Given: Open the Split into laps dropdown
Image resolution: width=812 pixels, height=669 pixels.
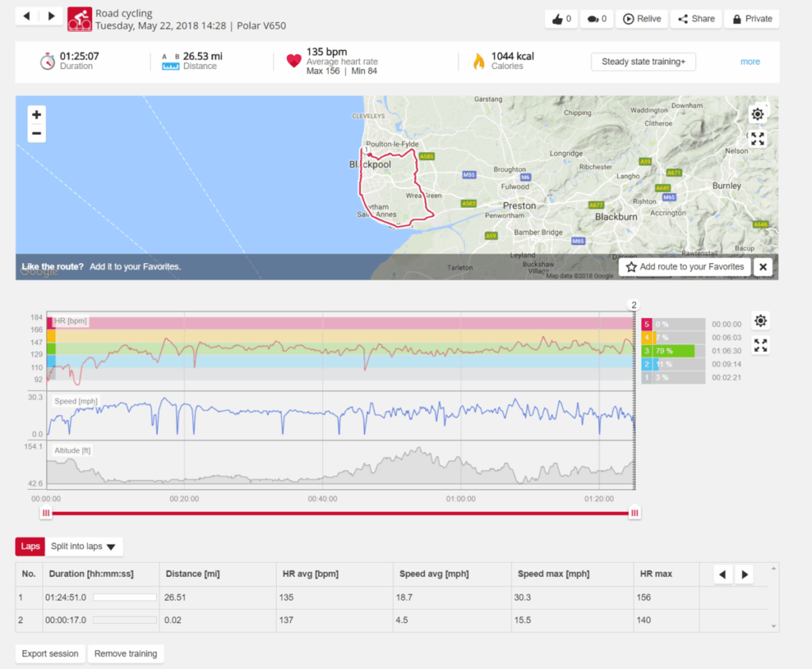Looking at the screenshot, I should click(x=83, y=546).
